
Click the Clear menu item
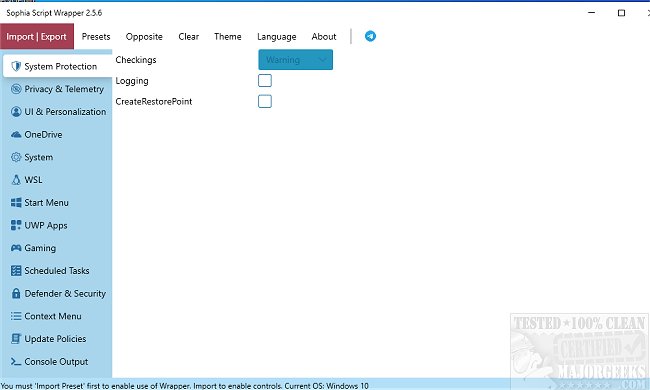pos(189,36)
